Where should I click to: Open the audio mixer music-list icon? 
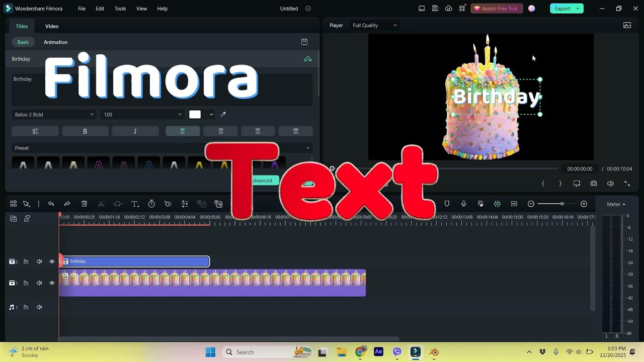coord(480,204)
